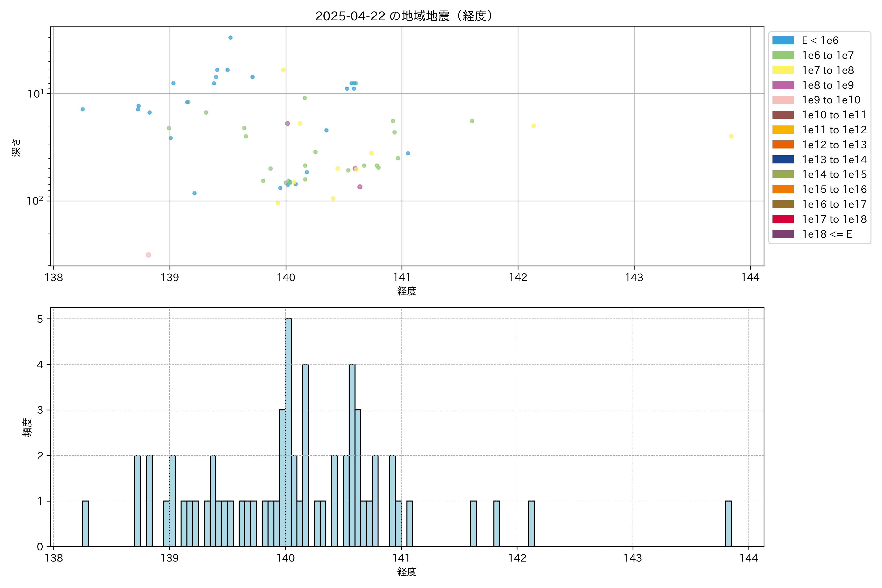Click the pink scatter point near bottom left
Screen dimensions: 882x588
coord(148,255)
